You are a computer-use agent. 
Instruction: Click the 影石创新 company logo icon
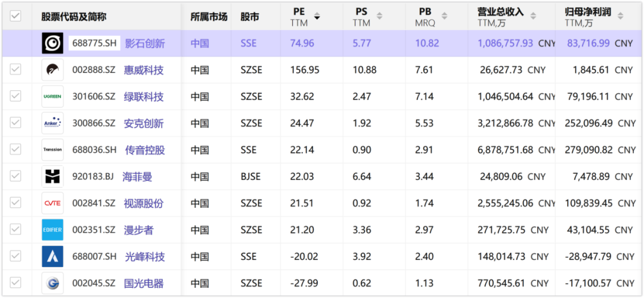click(52, 43)
